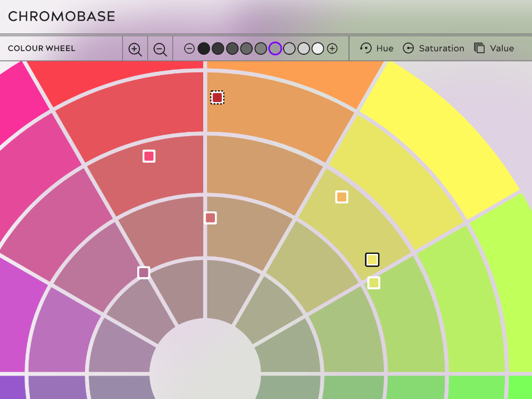
Task: Select the fifth grey brightness circle
Action: (x=261, y=48)
